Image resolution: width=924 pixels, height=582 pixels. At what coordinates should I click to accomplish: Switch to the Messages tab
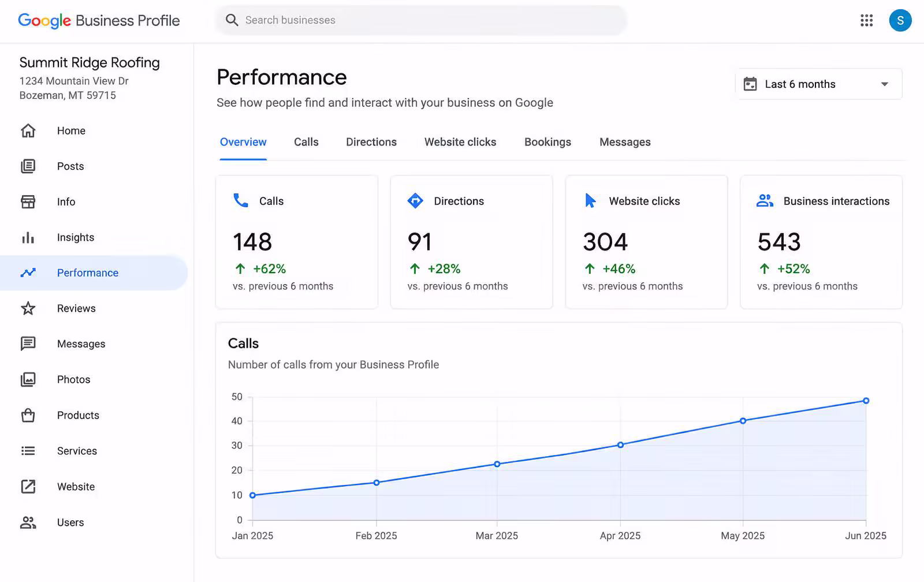pos(625,142)
